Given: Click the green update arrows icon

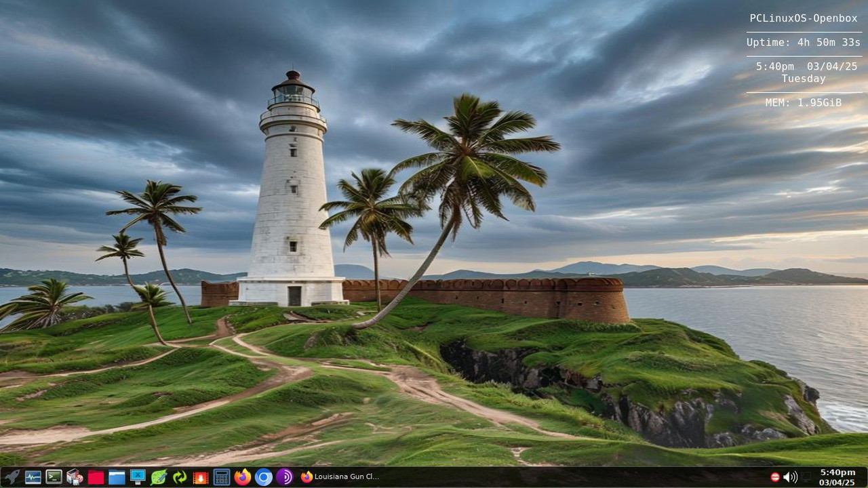Looking at the screenshot, I should [x=180, y=477].
